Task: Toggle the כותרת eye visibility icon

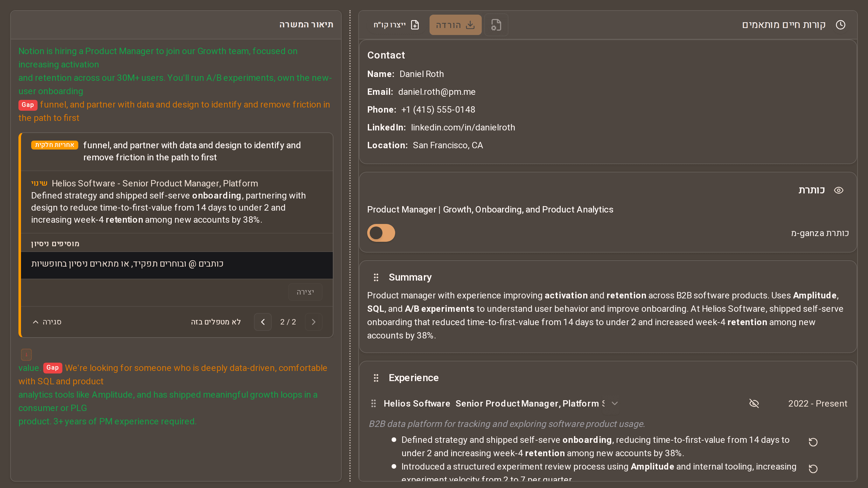Action: 839,190
